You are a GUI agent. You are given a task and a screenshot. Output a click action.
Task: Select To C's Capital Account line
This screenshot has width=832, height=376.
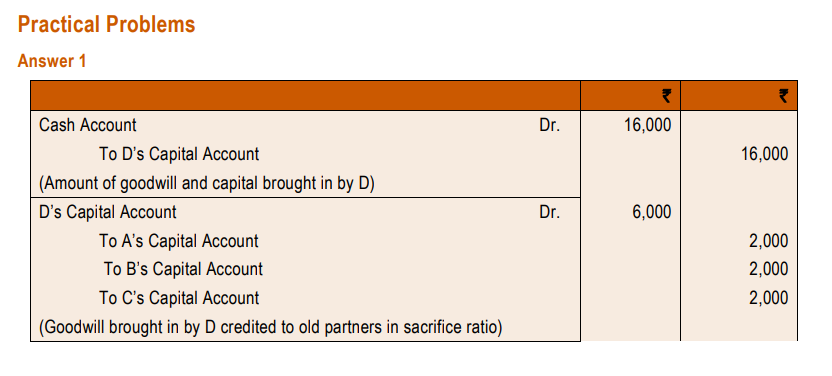coord(179,298)
